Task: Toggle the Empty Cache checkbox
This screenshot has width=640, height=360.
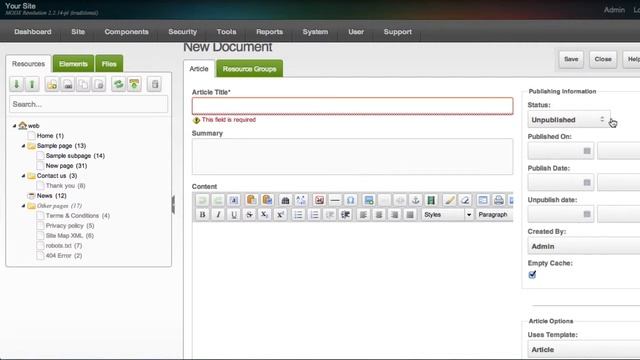Action: 532,275
